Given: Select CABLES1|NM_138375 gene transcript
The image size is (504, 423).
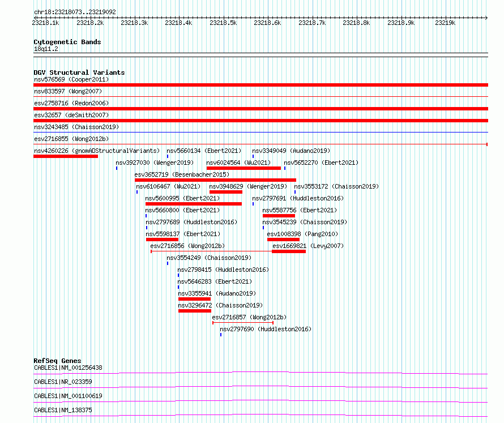Looking at the screenshot, I should pyautogui.click(x=63, y=410).
